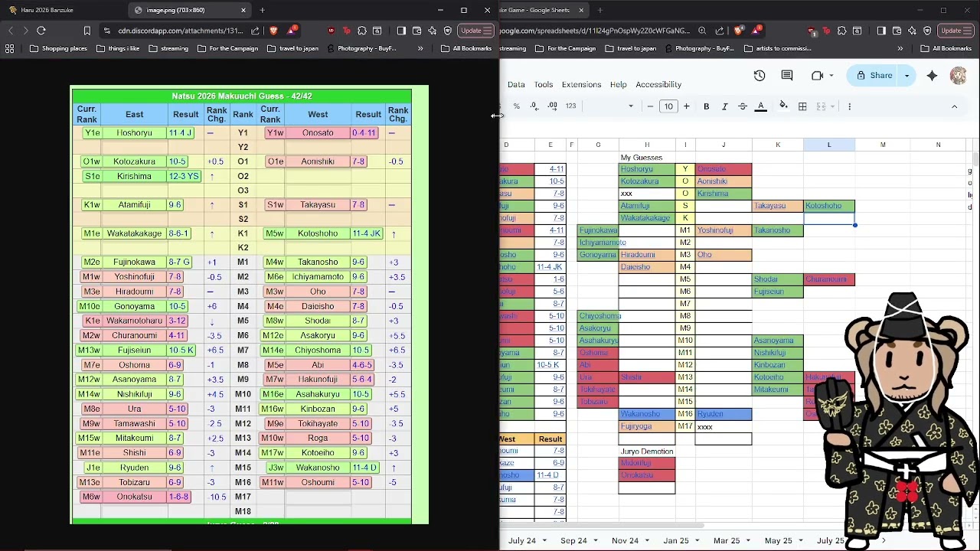This screenshot has width=980, height=551.
Task: Toggle italic formatting
Action: click(x=724, y=106)
